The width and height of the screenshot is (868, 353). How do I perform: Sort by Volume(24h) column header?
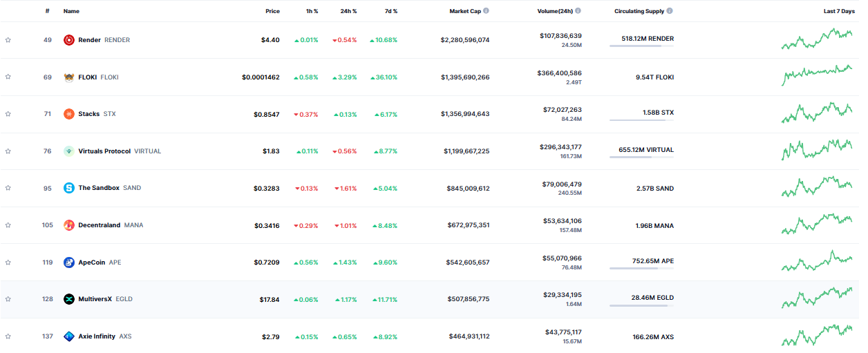click(x=554, y=11)
